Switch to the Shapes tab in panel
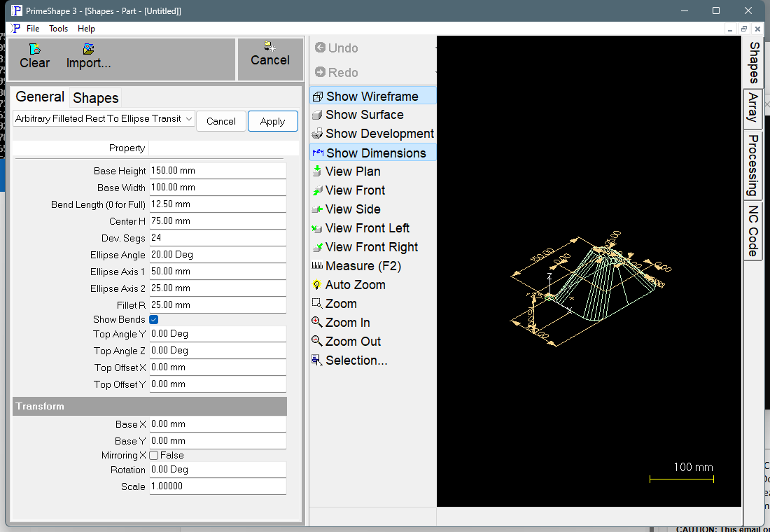 click(x=96, y=98)
